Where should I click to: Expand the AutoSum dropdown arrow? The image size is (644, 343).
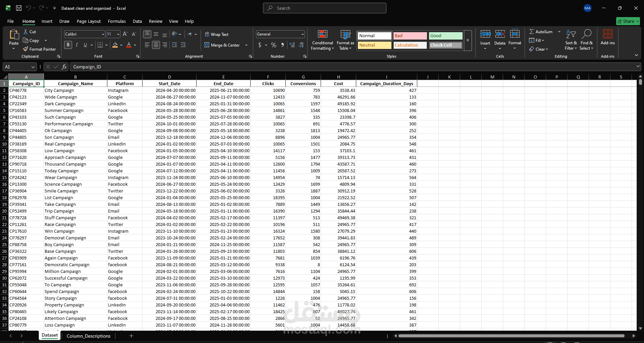(x=559, y=32)
